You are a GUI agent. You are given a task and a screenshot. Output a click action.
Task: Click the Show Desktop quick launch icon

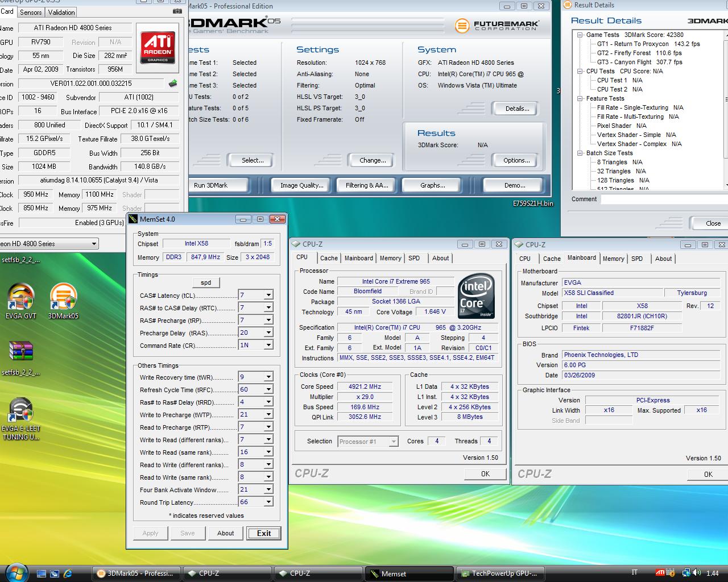[x=42, y=573]
